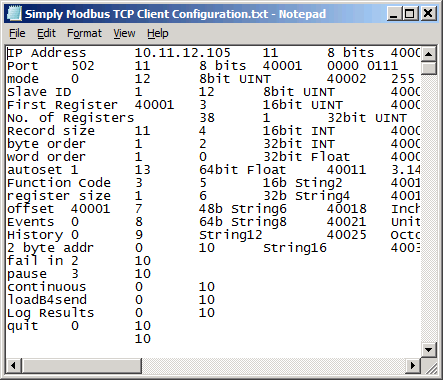
Task: Click the text '32b String4'
Action: click(x=307, y=196)
